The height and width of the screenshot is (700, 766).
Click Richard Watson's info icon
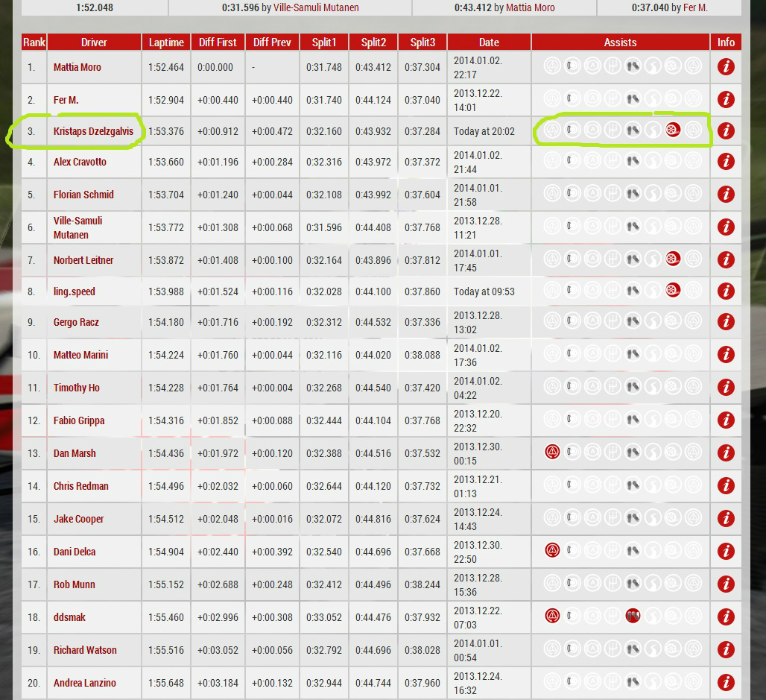tap(726, 649)
